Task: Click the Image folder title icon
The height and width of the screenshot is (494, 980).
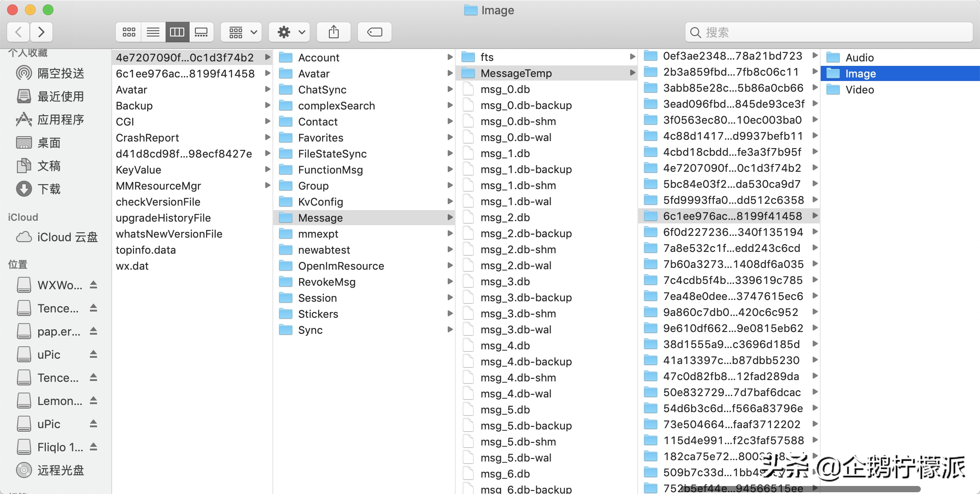Action: click(x=470, y=10)
